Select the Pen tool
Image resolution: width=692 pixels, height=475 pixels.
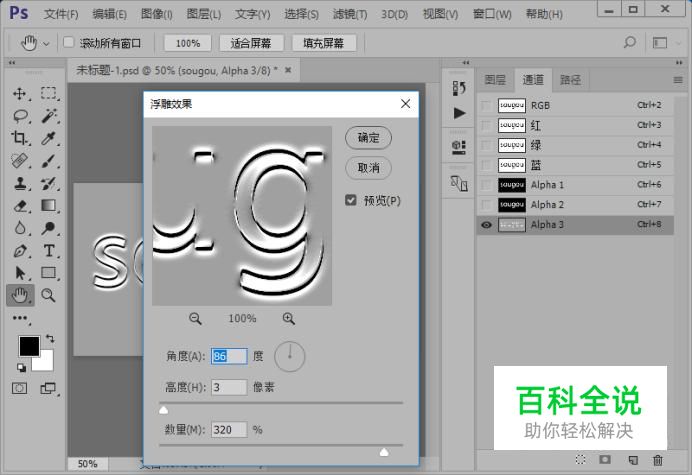pyautogui.click(x=20, y=251)
